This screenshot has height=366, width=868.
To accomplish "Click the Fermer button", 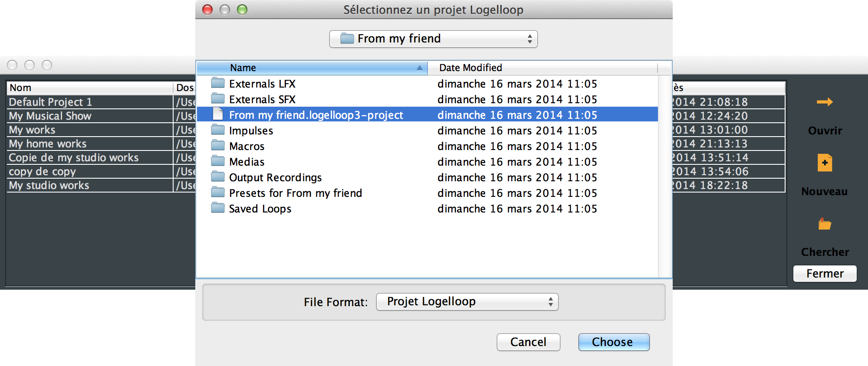I will click(x=825, y=274).
